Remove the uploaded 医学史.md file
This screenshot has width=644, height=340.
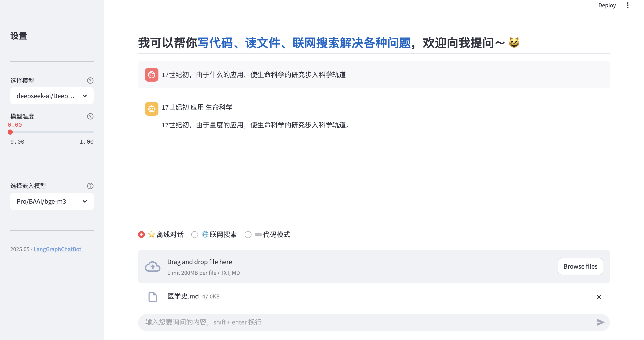(x=598, y=297)
